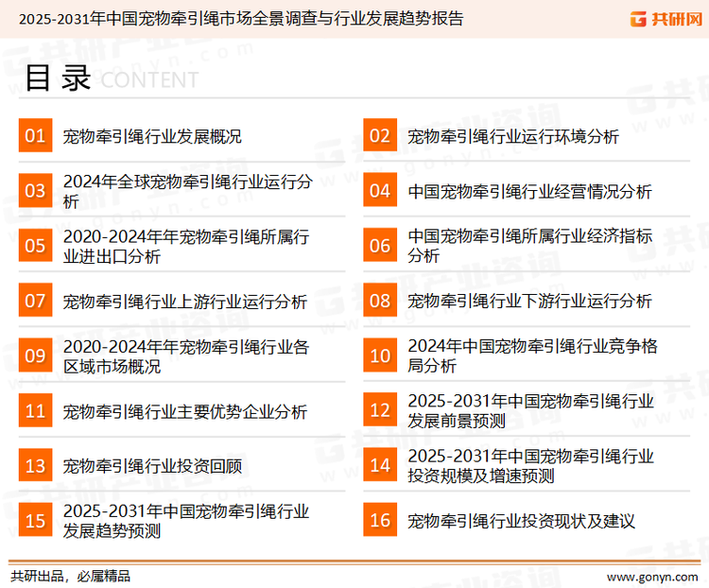Open chapter 2025-2031年行业发展趋势预测
709x588 pixels.
coord(186,521)
